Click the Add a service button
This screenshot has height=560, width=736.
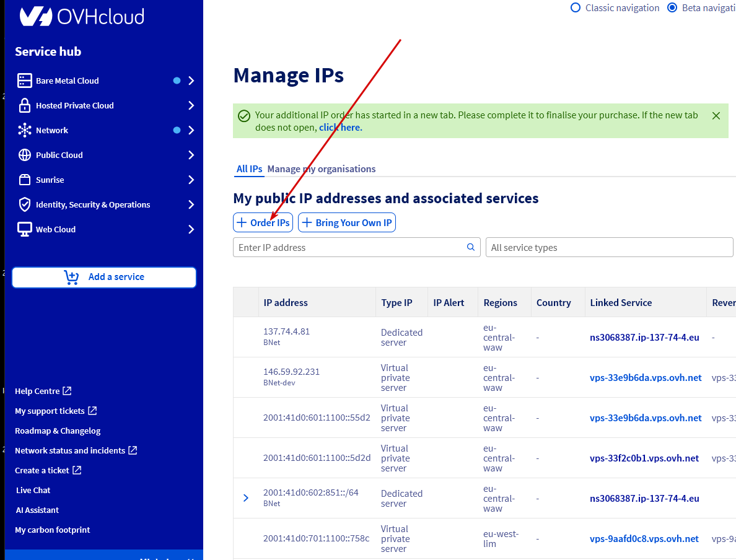pos(104,277)
